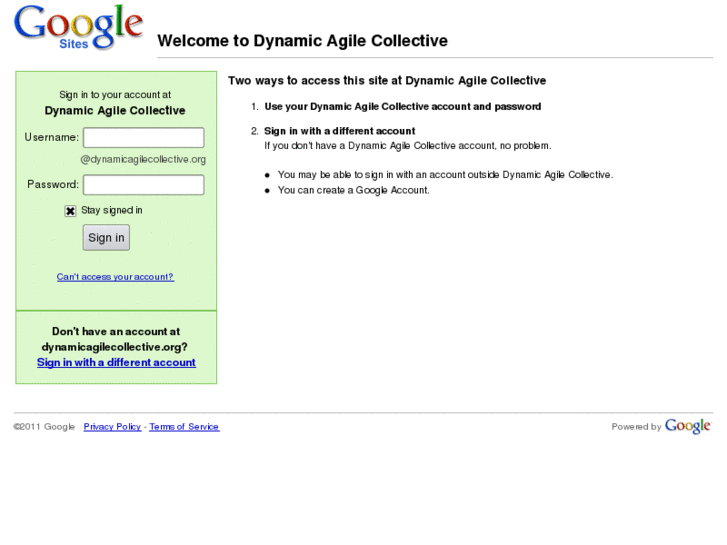Click the If you don't have an account sentence
Screen dimensions: 727x545
[408, 146]
